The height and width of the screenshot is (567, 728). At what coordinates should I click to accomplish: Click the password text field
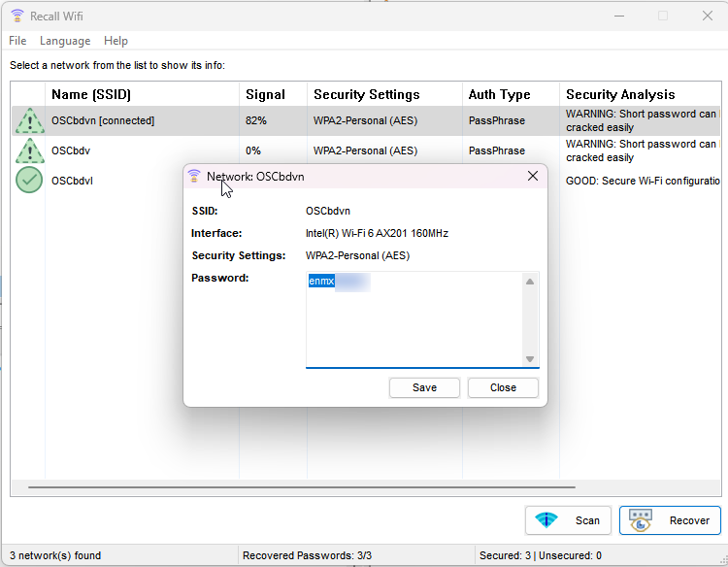tap(417, 318)
